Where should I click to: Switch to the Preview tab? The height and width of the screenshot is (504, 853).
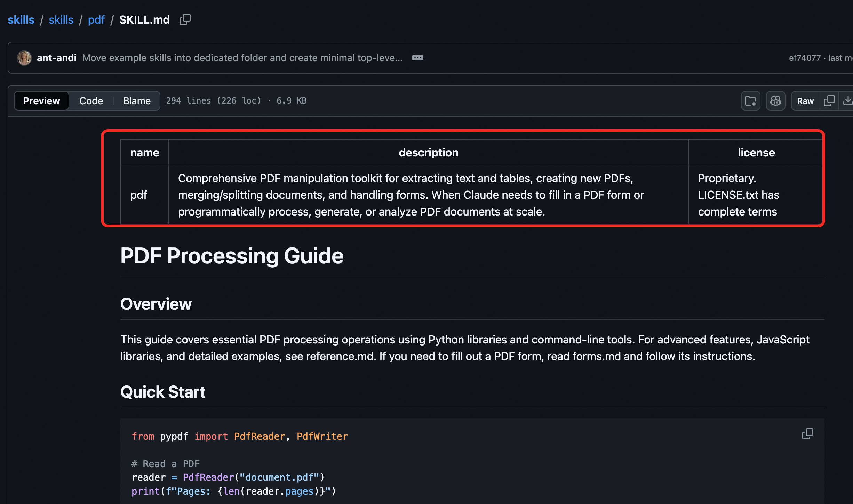pos(41,101)
